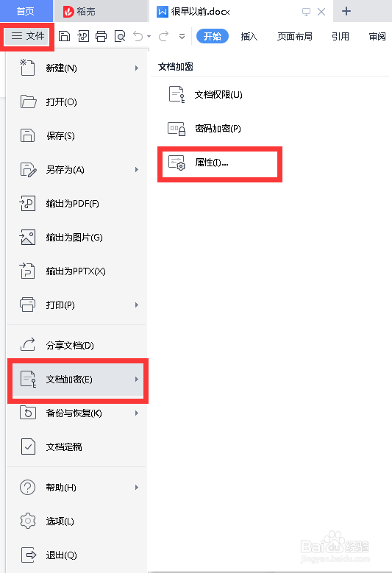Click the save icon in quick toolbar

click(64, 36)
